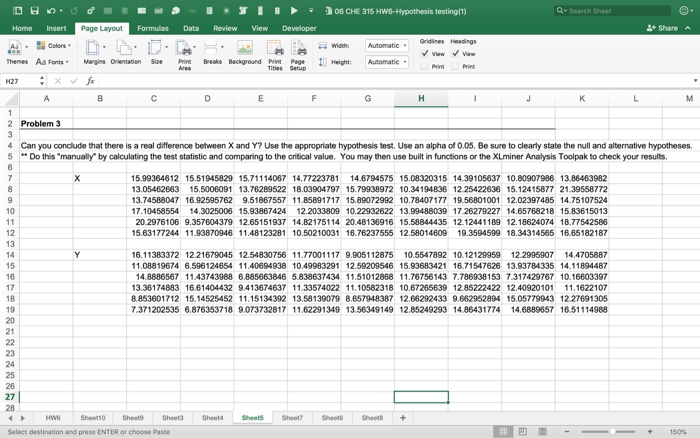Switch to Normal view icon in status bar
Screen dimensions: 700x438
click(x=503, y=431)
